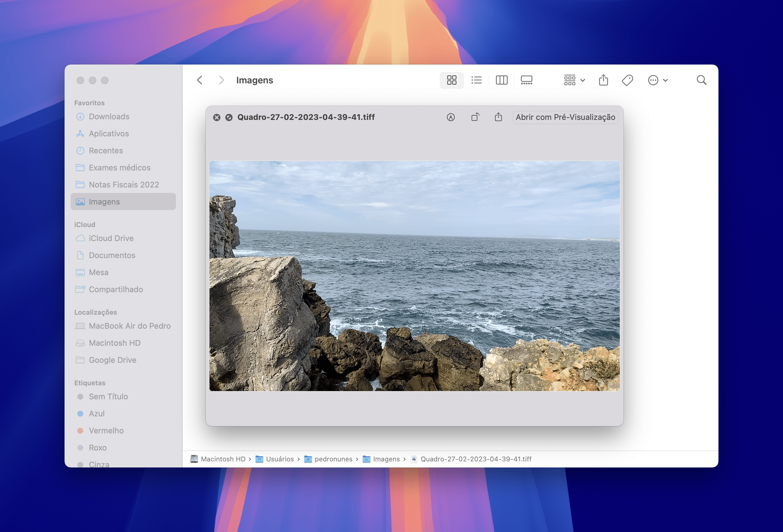Click the iCloud section header
The height and width of the screenshot is (532, 783).
pyautogui.click(x=85, y=224)
